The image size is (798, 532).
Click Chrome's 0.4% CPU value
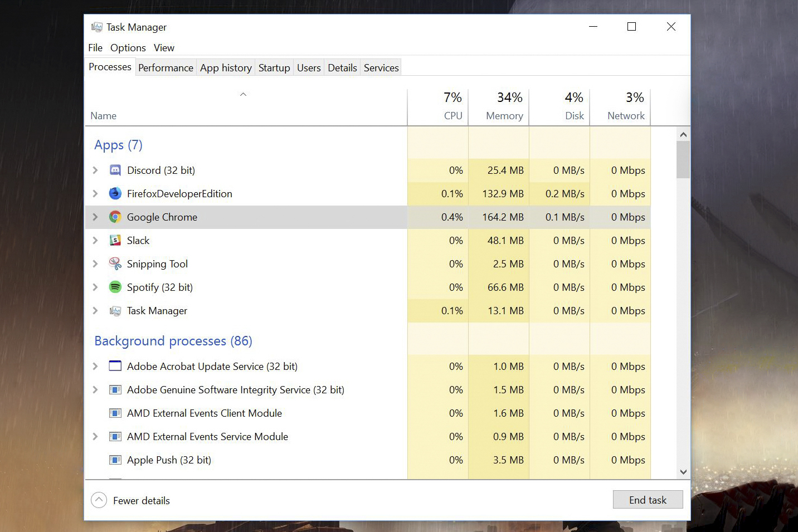452,217
